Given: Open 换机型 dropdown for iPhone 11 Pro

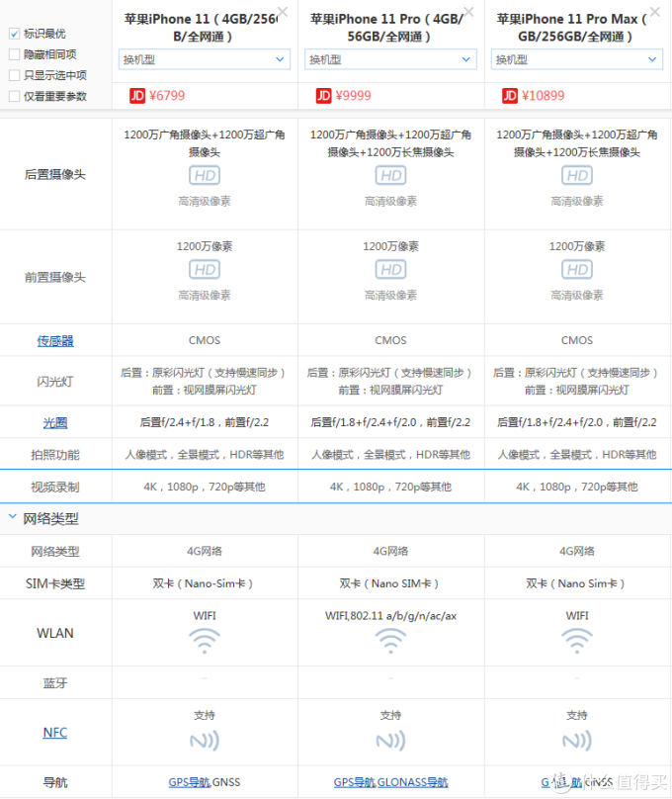Looking at the screenshot, I should pyautogui.click(x=390, y=59).
